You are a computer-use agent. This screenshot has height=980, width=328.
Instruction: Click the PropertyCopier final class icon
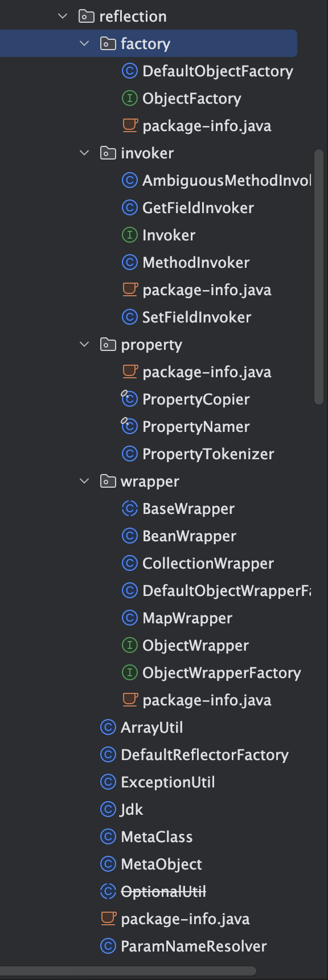tap(129, 399)
